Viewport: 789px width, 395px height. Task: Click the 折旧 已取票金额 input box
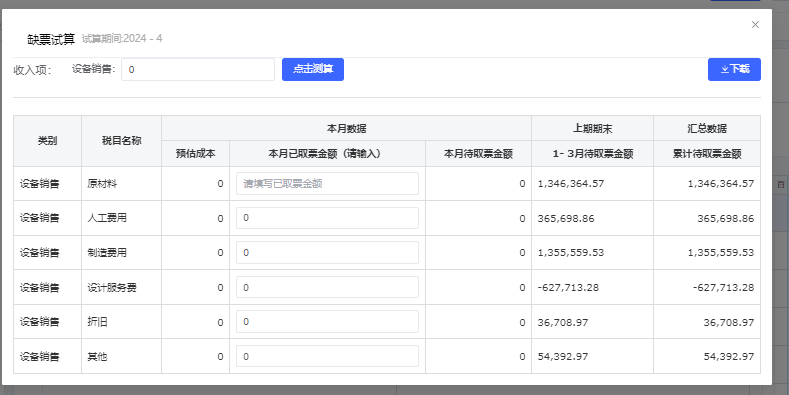point(327,322)
